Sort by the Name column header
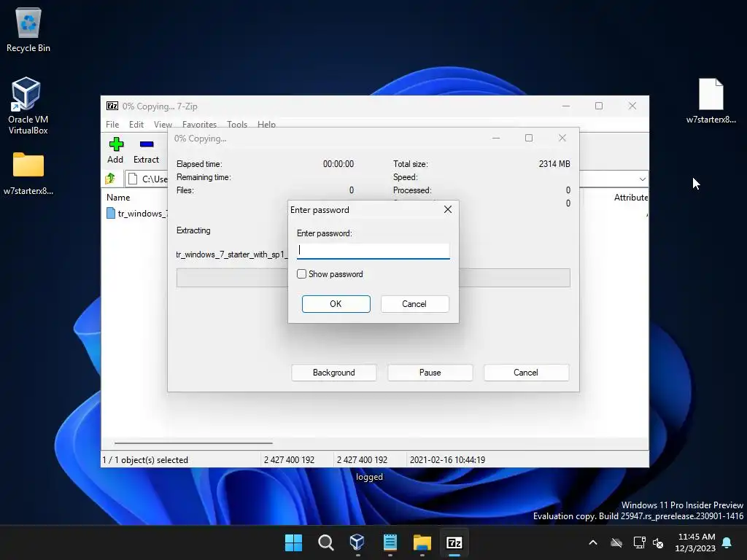Screen dimensions: 747x560 tap(118, 197)
